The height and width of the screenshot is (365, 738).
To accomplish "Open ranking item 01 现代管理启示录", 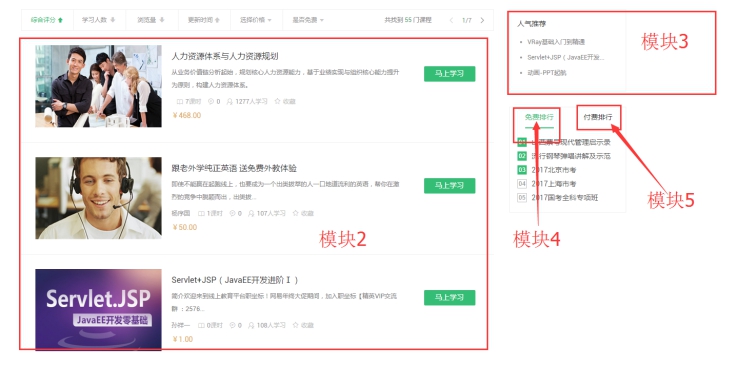I will 571,143.
